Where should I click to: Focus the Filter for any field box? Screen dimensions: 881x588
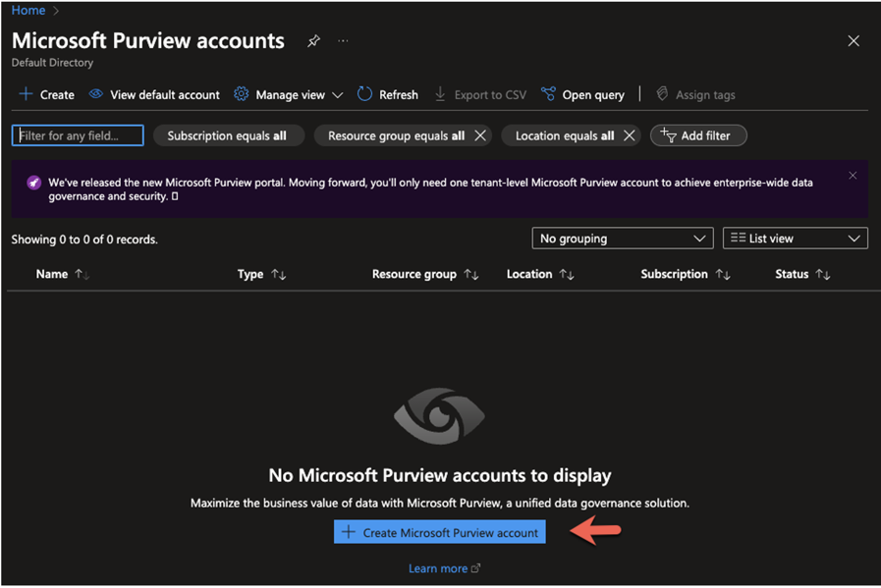78,135
